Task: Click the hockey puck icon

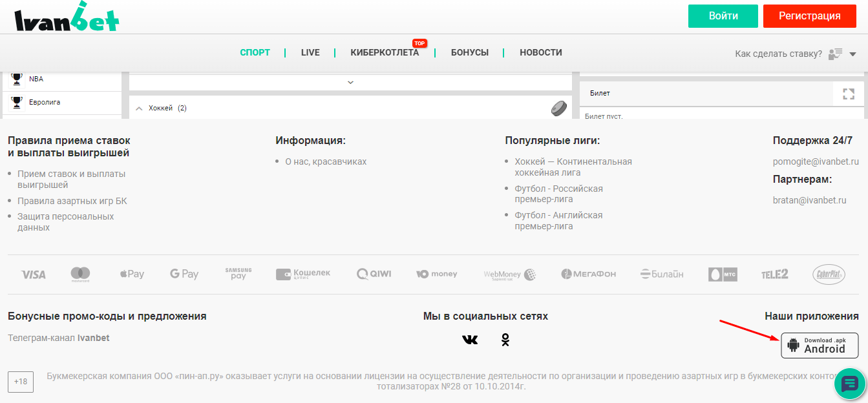Action: [558, 108]
